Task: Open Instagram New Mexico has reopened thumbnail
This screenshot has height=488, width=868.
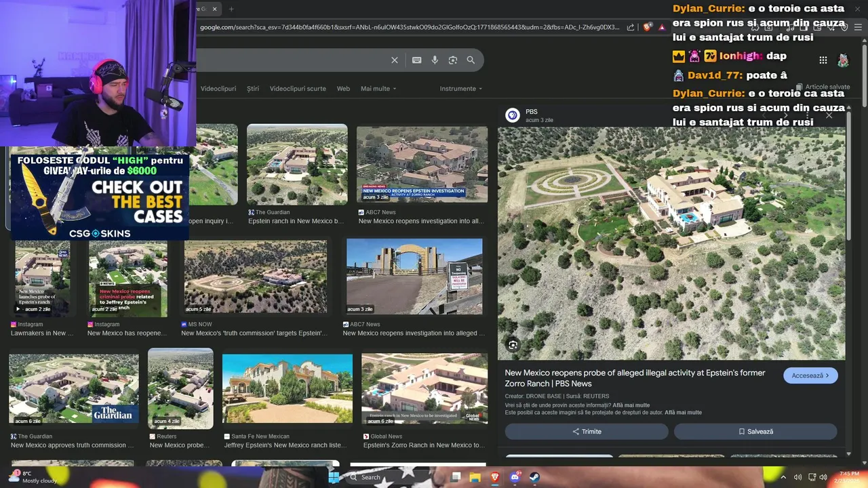Action: (128, 279)
